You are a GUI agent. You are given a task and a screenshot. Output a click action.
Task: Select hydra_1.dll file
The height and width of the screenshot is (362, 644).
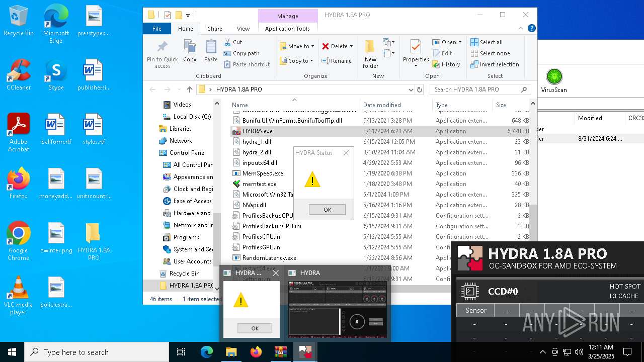[257, 142]
